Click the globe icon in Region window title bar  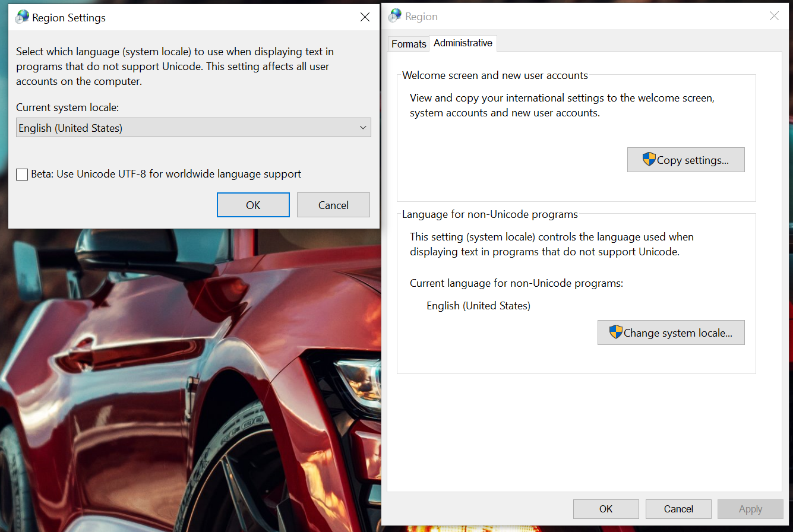click(x=395, y=17)
